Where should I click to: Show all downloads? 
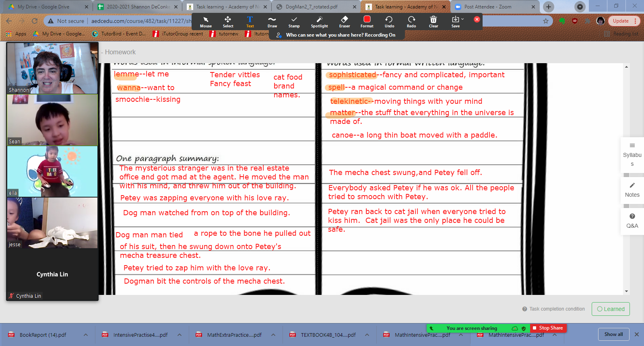[613, 334]
